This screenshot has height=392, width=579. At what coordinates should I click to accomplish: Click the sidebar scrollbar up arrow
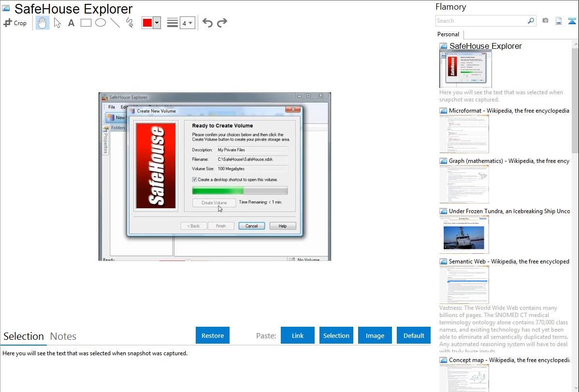575,44
